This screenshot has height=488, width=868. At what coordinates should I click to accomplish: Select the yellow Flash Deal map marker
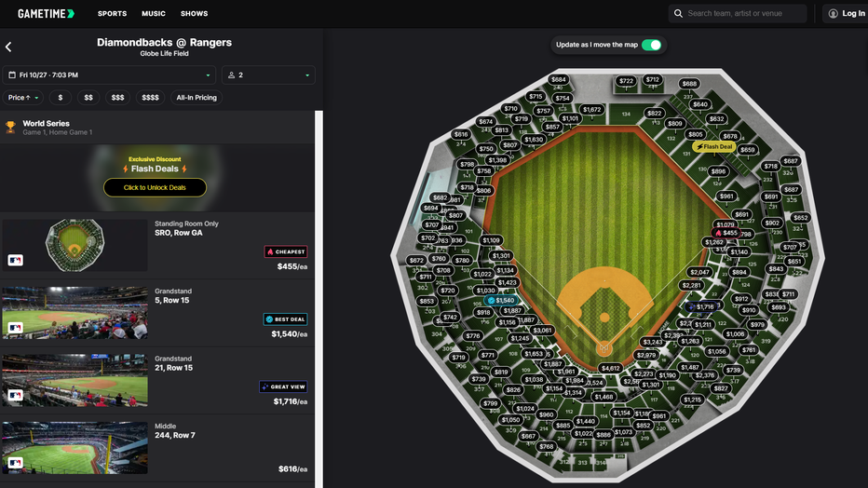pos(715,146)
